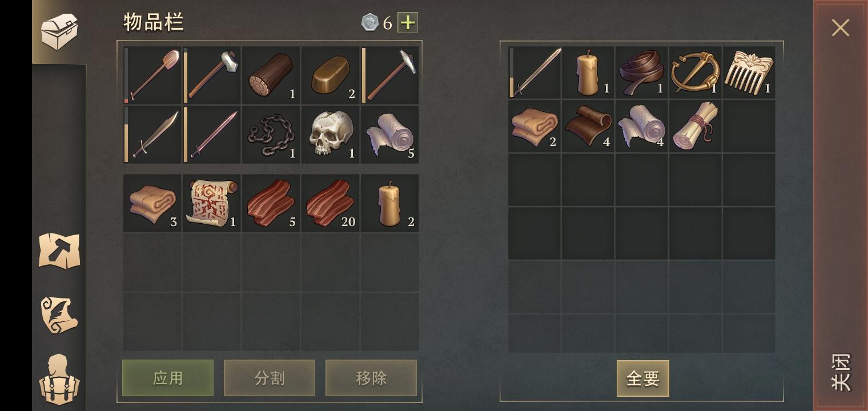Select the shovel in the inventory
868x411 pixels.
point(152,75)
